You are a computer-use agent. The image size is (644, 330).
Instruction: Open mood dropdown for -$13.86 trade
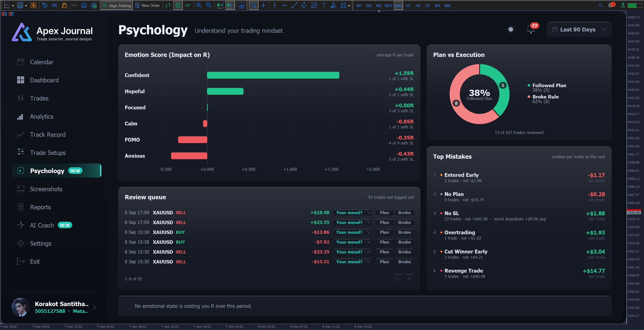pos(352,232)
